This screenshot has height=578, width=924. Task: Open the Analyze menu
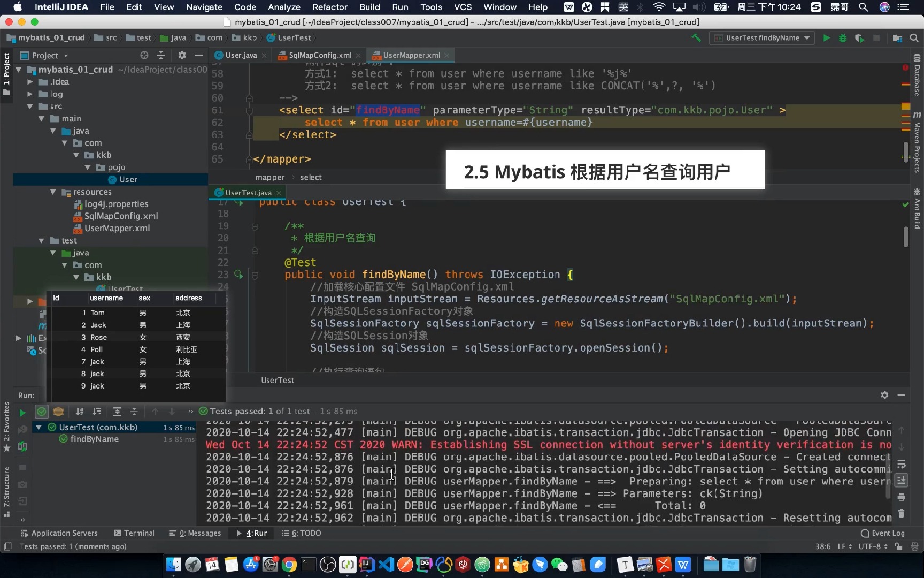tap(284, 7)
